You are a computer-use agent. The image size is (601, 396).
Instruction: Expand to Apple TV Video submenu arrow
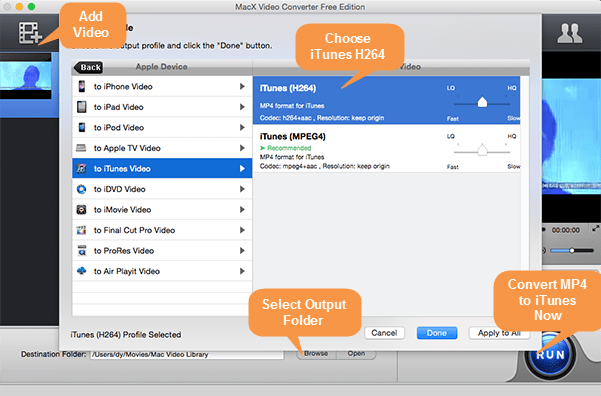pos(242,148)
